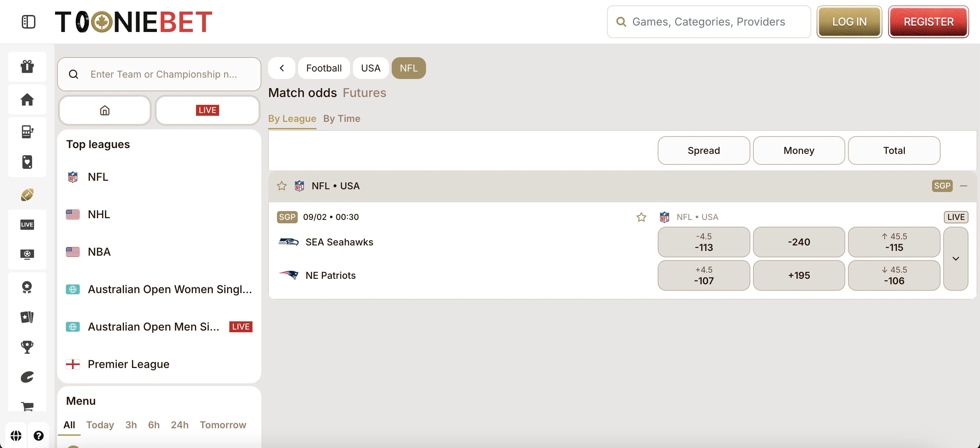The image size is (980, 448).
Task: Open the home icon in left sidebar
Action: click(27, 100)
